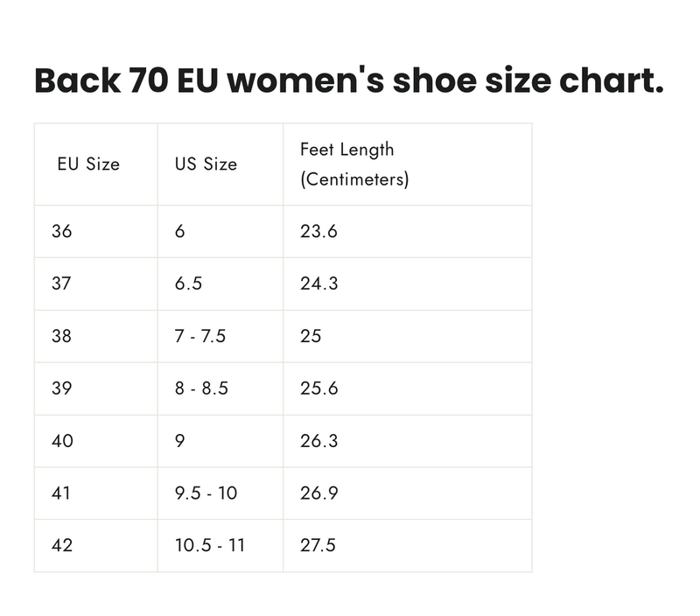Click US size 9.5 - 10 cell
The width and height of the screenshot is (700, 616).
pos(206,493)
